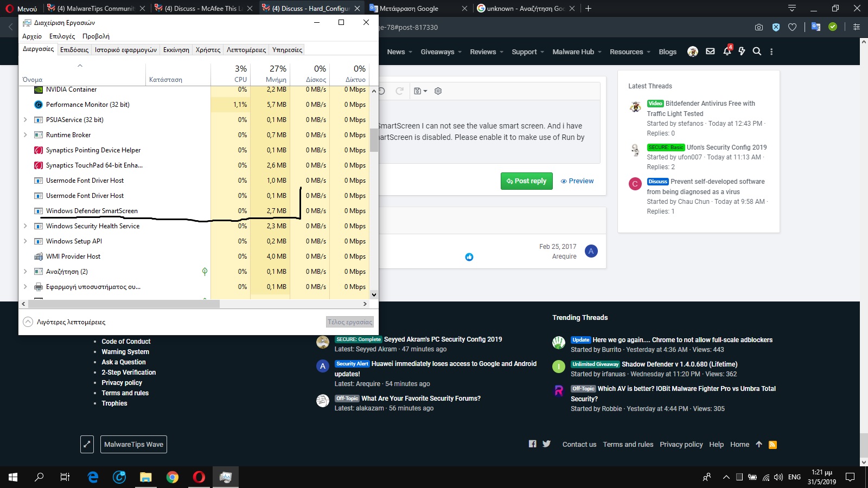868x488 pixels.
Task: Click the Windows Start button
Action: pos(13,477)
